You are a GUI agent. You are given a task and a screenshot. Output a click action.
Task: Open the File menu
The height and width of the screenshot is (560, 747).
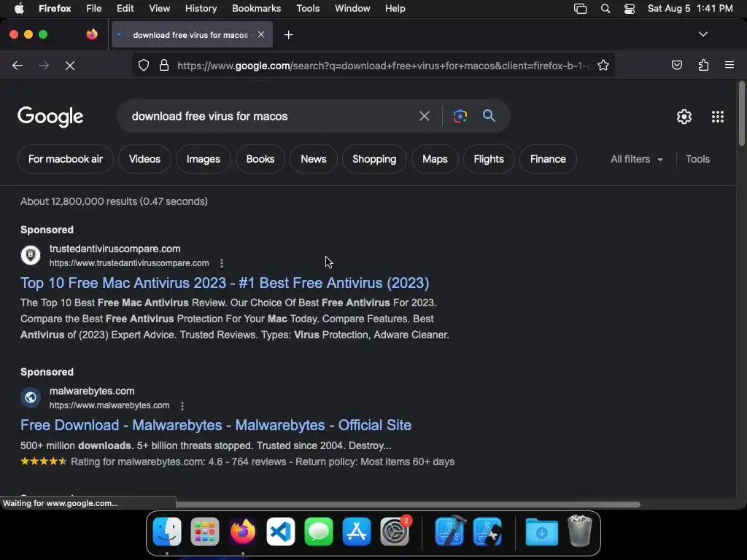[93, 9]
